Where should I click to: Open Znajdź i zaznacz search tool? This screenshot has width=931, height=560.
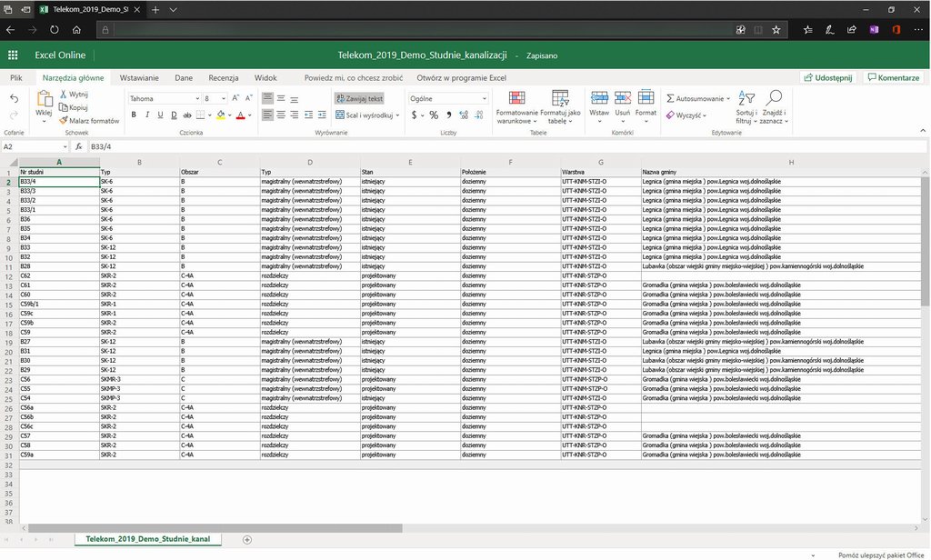(x=774, y=99)
